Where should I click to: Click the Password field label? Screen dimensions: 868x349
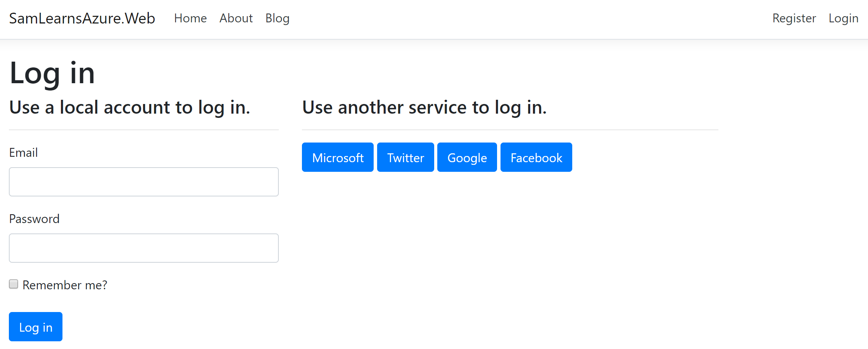(34, 219)
